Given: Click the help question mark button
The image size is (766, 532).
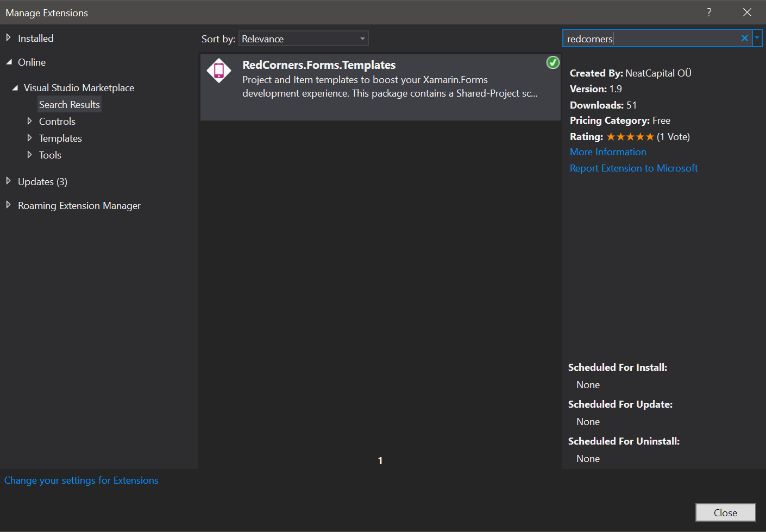Looking at the screenshot, I should pos(709,12).
